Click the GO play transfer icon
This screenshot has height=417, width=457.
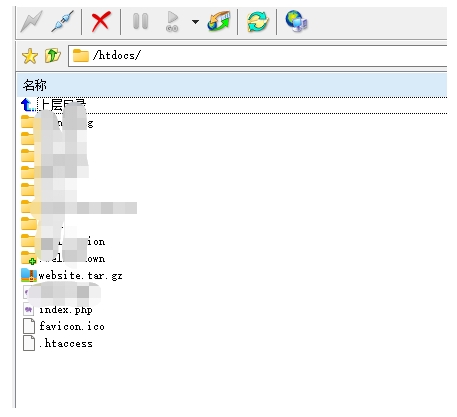(173, 22)
